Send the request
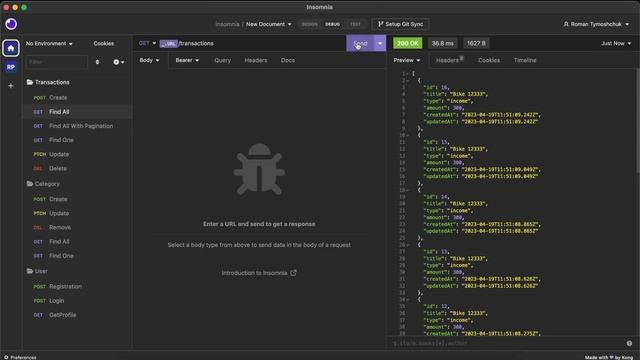Screen dimensions: 640x360 coord(360,43)
